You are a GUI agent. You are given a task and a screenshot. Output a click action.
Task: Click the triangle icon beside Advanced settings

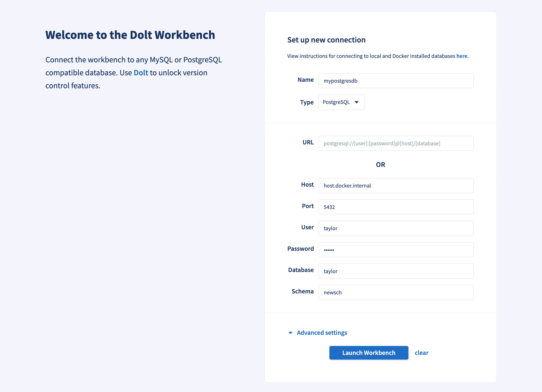[x=290, y=333]
